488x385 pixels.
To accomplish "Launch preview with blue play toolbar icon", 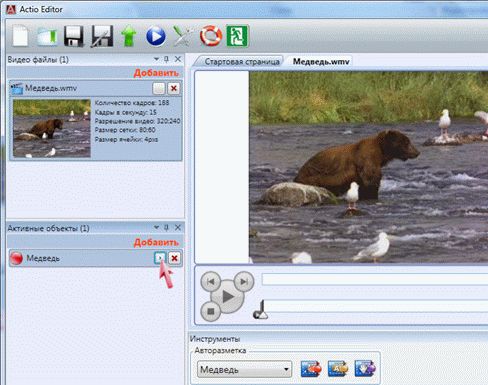I will coord(156,36).
